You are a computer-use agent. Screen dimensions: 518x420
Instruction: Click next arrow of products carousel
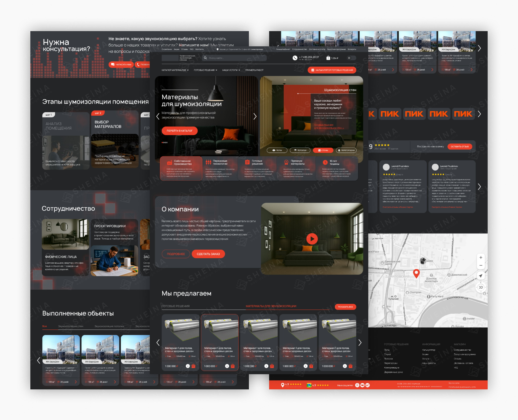(360, 343)
